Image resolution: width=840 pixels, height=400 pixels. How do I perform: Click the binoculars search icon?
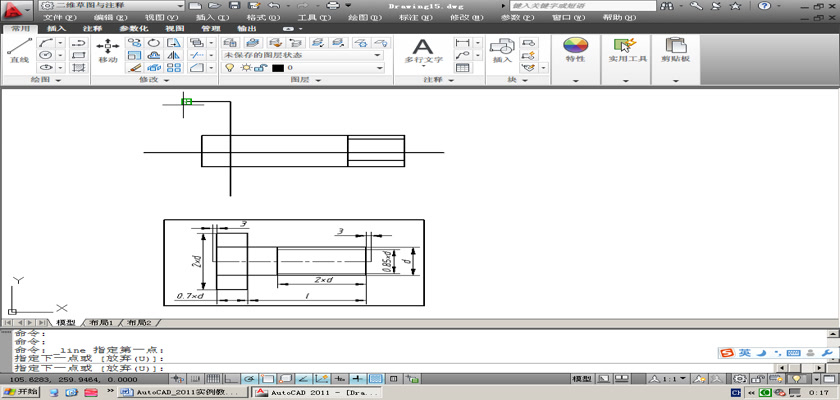668,6
